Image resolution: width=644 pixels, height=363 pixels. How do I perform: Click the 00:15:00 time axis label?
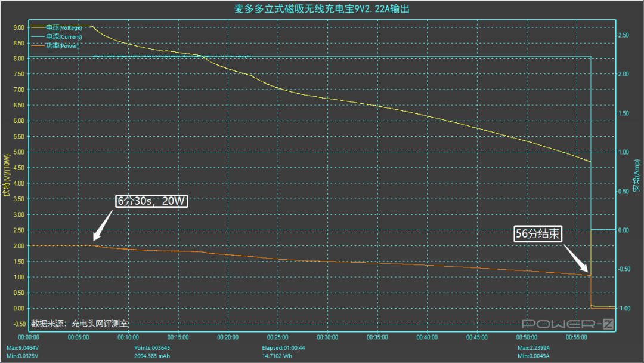pos(178,337)
